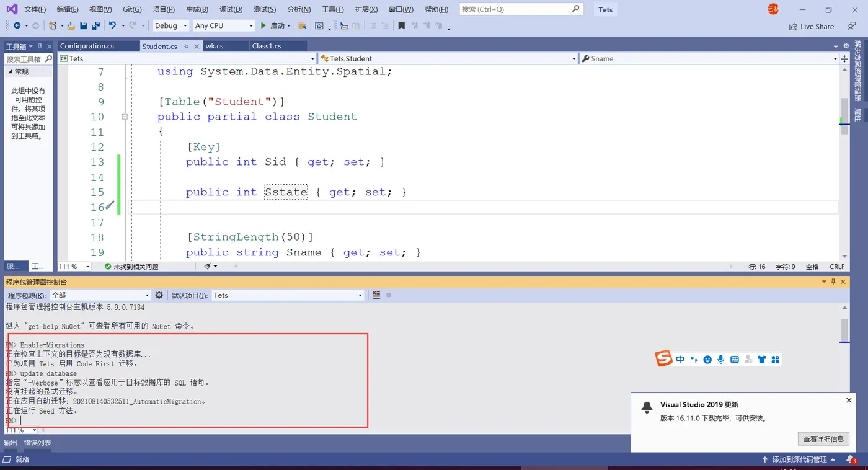Switch to the 输出 tab
The image size is (868, 470).
(11, 443)
